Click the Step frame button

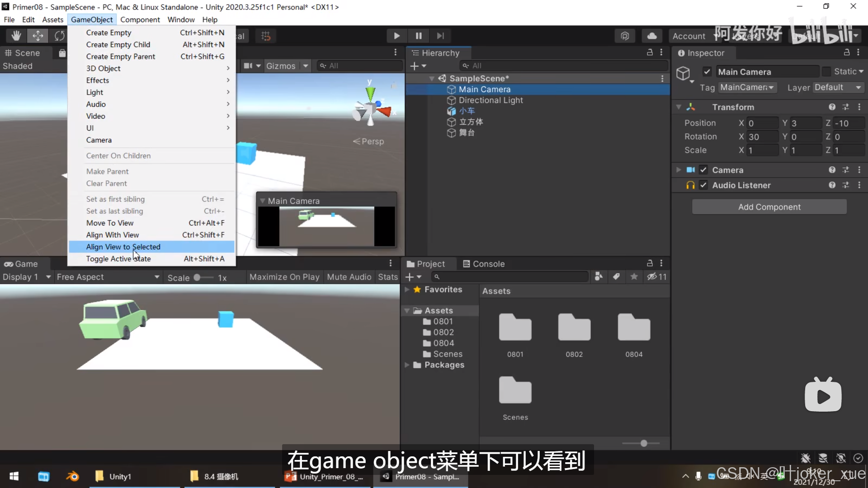(x=440, y=36)
